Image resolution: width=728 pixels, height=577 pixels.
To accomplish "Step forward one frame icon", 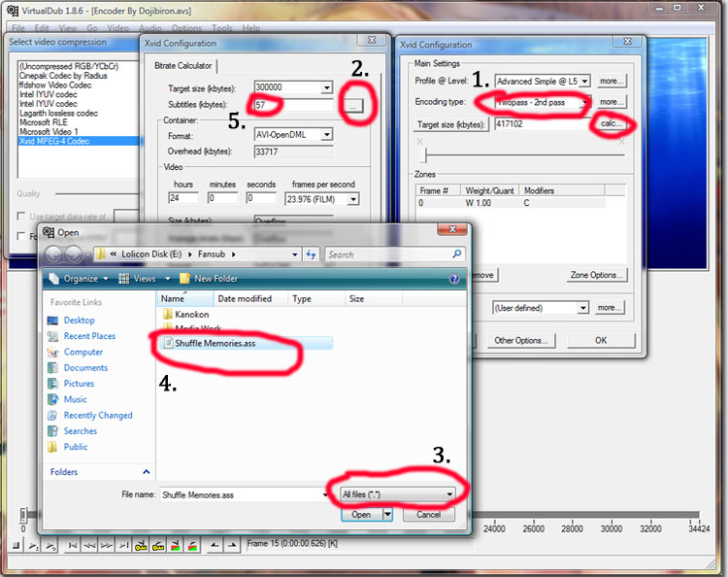I will [x=107, y=545].
